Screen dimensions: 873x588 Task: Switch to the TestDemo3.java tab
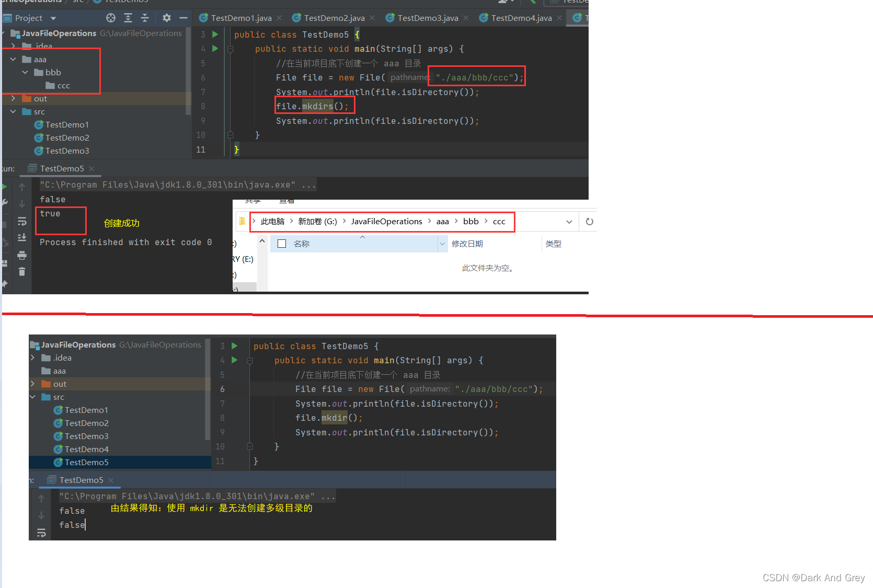pyautogui.click(x=428, y=18)
